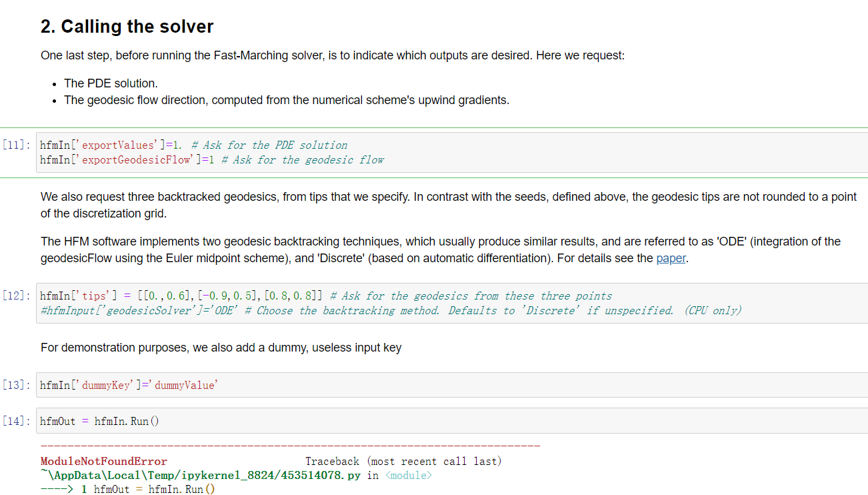The height and width of the screenshot is (495, 868).
Task: Click the '2. Calling the solver' heading
Action: coord(127,27)
